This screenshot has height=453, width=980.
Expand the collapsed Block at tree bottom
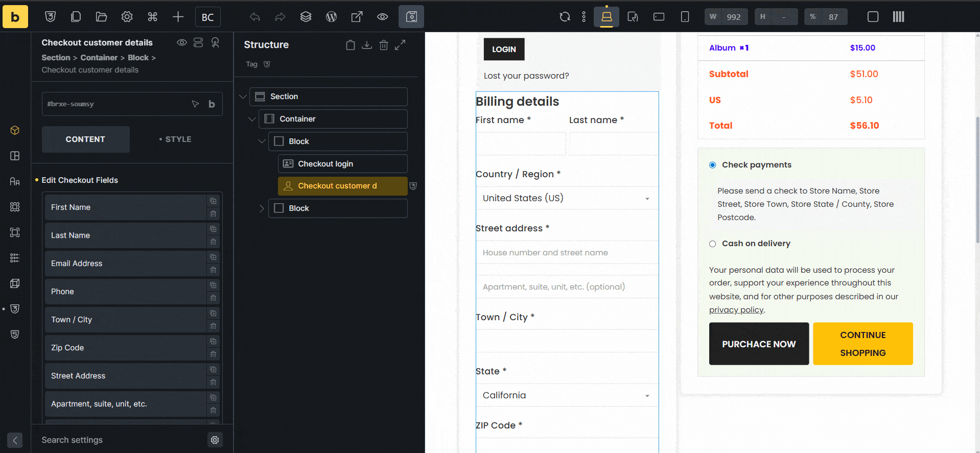click(x=262, y=208)
